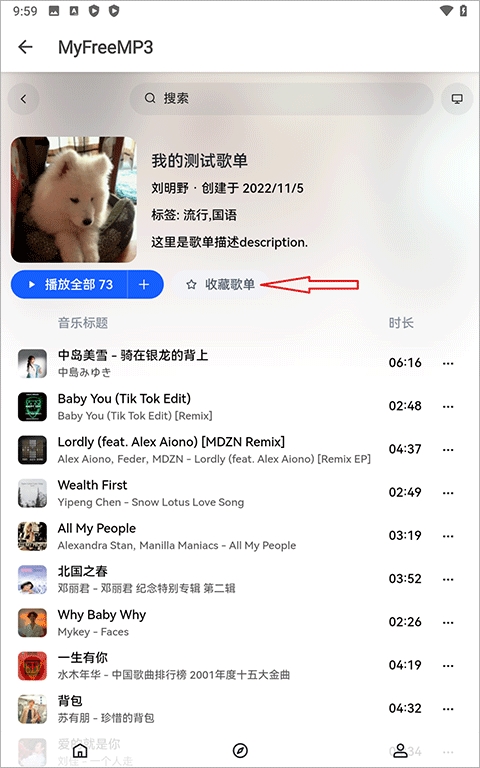This screenshot has width=480, height=768.
Task: Open the compass discover tab icon
Action: point(240,750)
